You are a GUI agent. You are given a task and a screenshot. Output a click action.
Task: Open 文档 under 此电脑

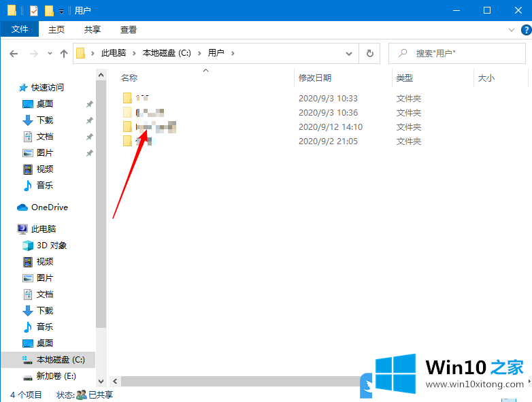coord(45,294)
